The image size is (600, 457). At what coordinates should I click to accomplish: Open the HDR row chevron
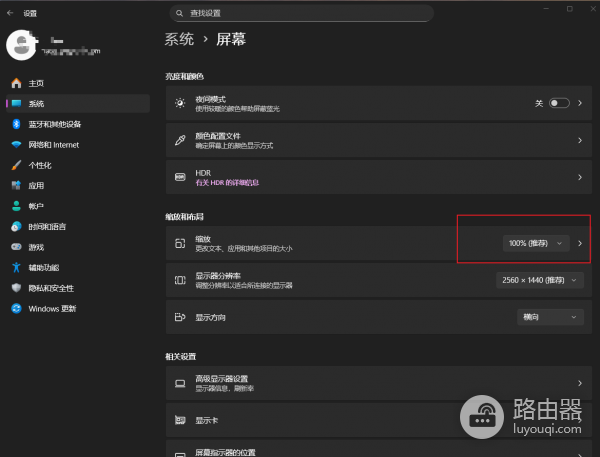[580, 177]
